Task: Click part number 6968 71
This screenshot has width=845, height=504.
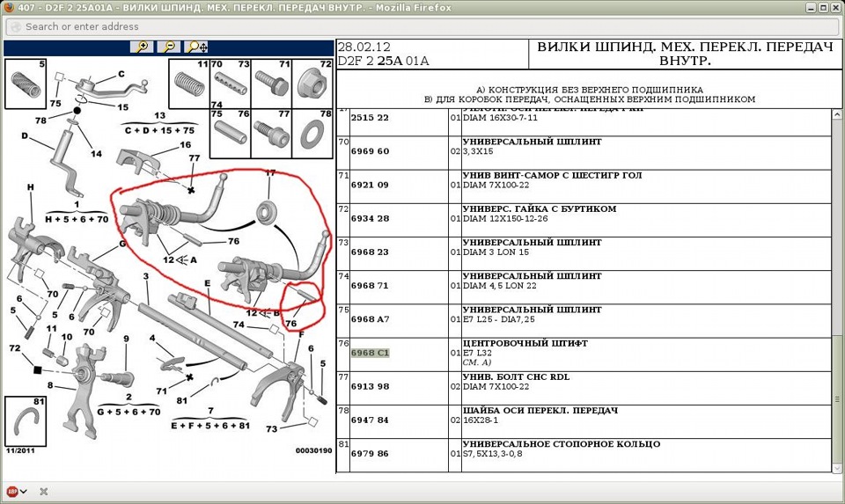Action: (370, 286)
